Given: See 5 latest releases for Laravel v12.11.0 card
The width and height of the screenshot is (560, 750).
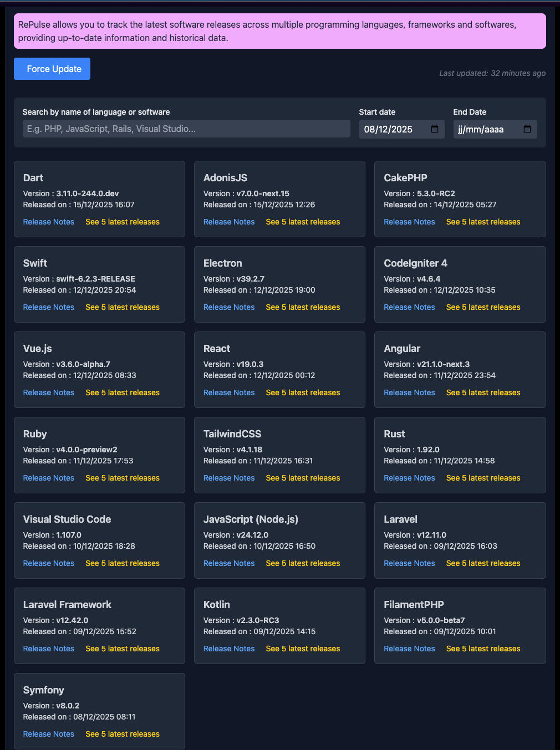Looking at the screenshot, I should (x=483, y=563).
